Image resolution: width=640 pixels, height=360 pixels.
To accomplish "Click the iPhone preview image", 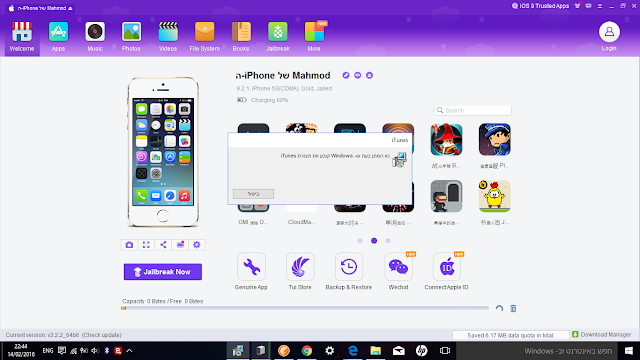I will click(x=163, y=152).
